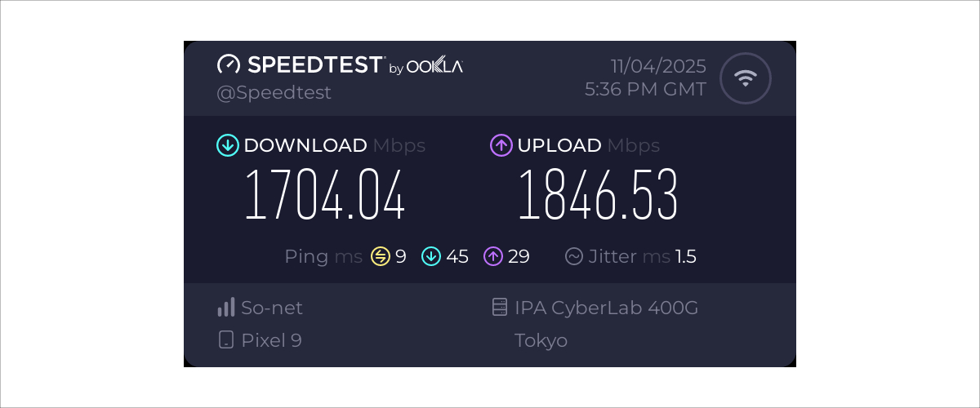Viewport: 980px width, 408px height.
Task: Click the phone device icon beside Pixel 9
Action: click(226, 339)
